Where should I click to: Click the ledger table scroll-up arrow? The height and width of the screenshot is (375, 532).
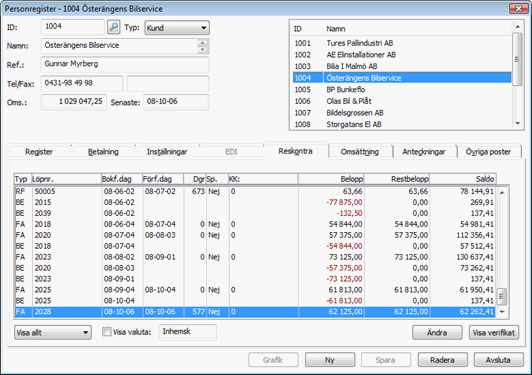502,193
